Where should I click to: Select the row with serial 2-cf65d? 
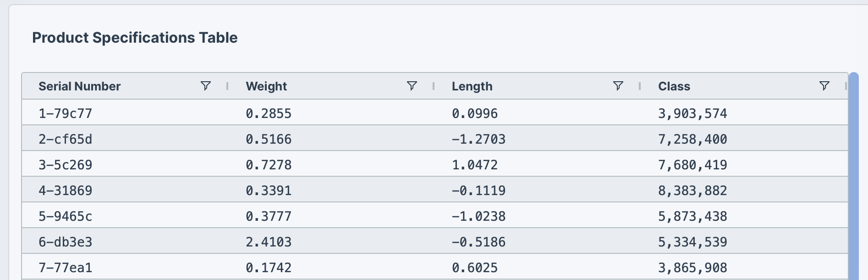[66, 139]
